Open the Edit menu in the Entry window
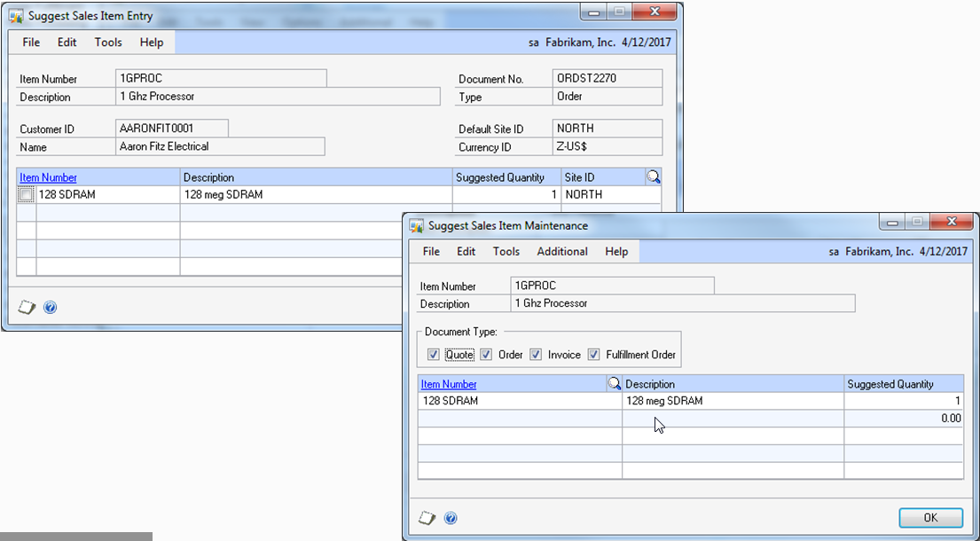 click(67, 43)
